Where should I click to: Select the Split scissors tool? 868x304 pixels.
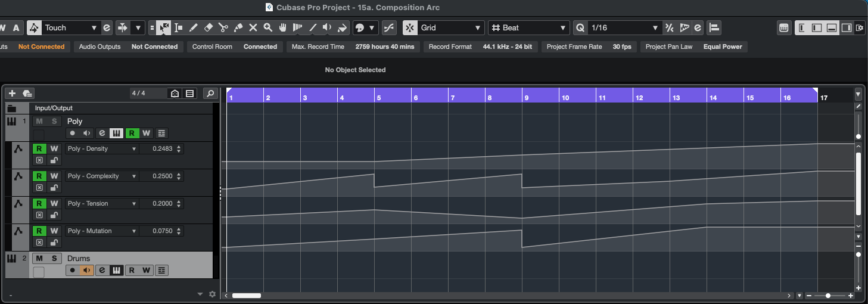tap(223, 27)
